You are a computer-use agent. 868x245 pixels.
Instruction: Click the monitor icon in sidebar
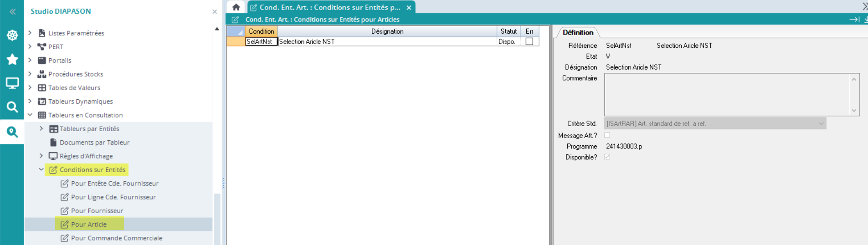click(12, 83)
